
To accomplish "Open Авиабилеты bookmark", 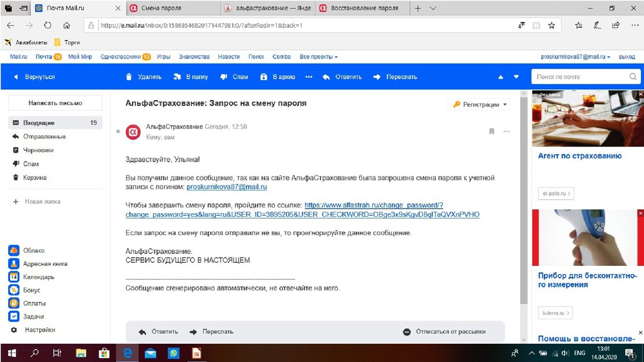I will click(x=26, y=42).
